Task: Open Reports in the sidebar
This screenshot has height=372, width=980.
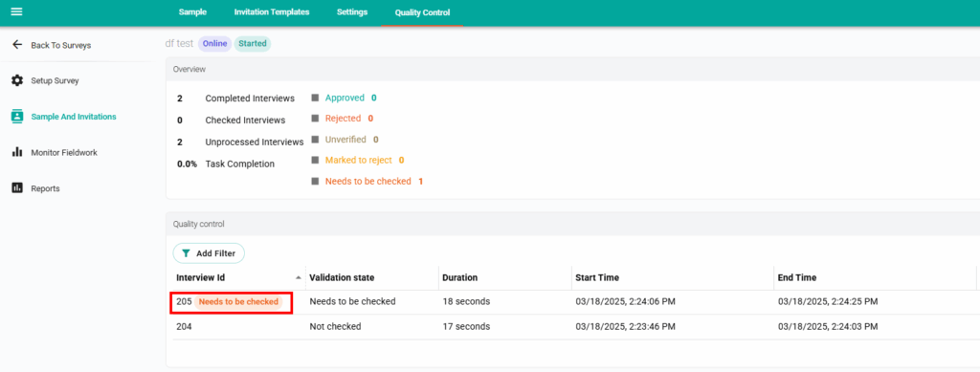Action: 46,188
